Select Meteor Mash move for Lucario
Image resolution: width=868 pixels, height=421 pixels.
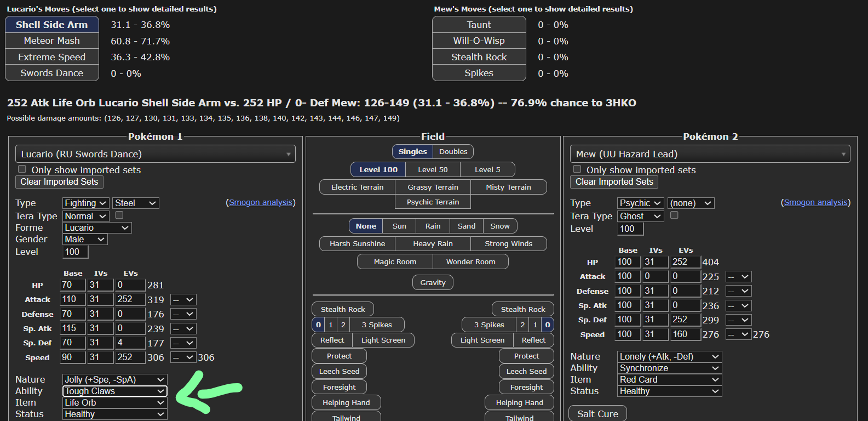(x=51, y=41)
